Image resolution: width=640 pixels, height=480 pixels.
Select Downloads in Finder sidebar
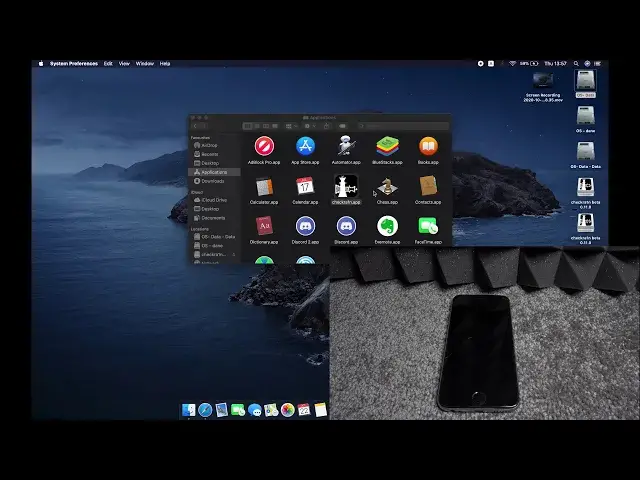214,181
